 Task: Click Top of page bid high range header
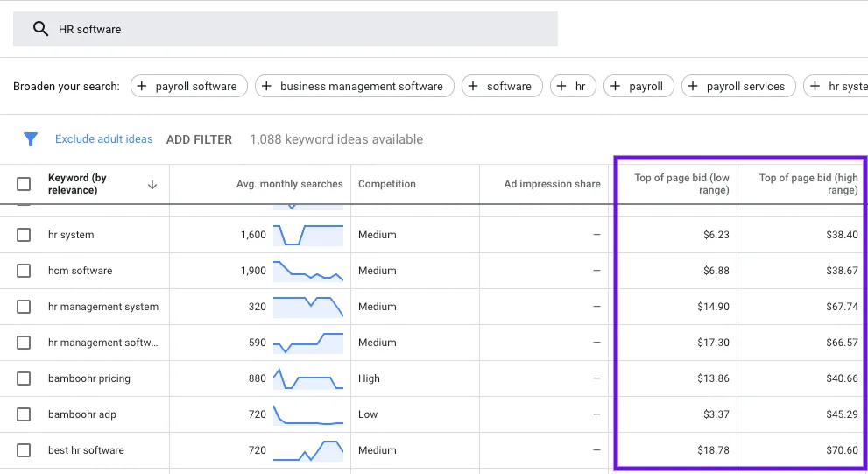[x=808, y=184]
